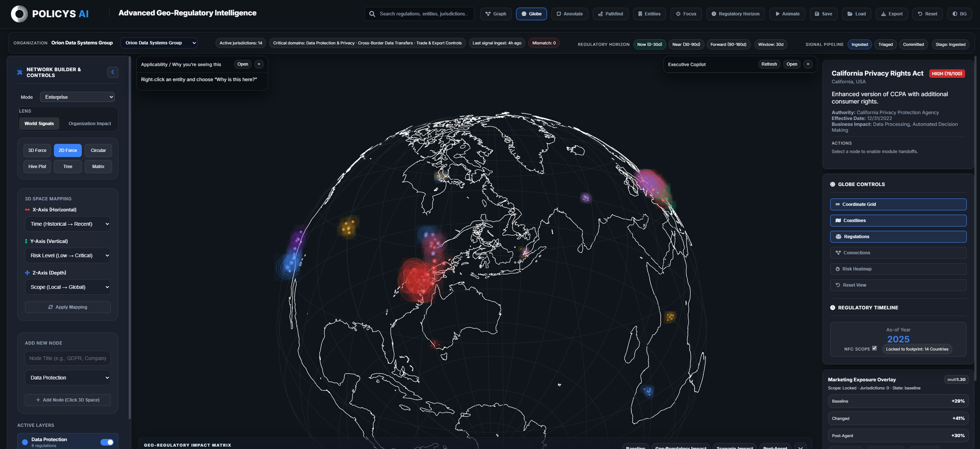Open the Annotate tool
The width and height of the screenshot is (980, 449).
click(x=569, y=14)
